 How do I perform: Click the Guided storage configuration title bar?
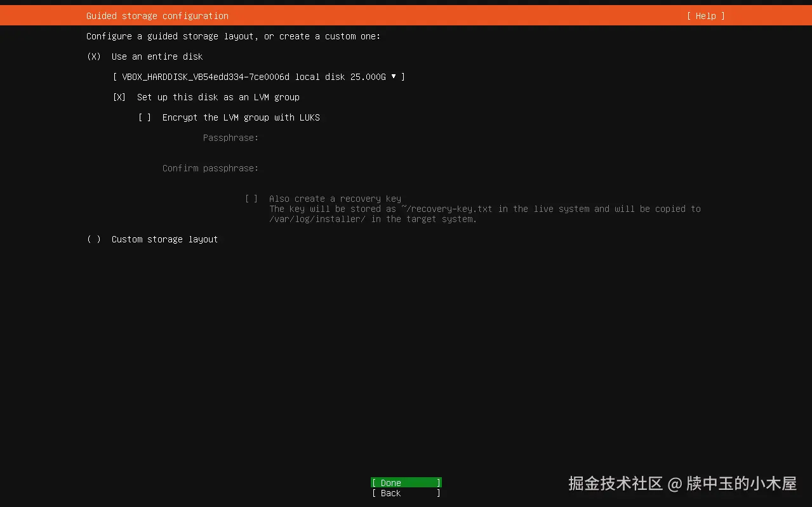[157, 16]
